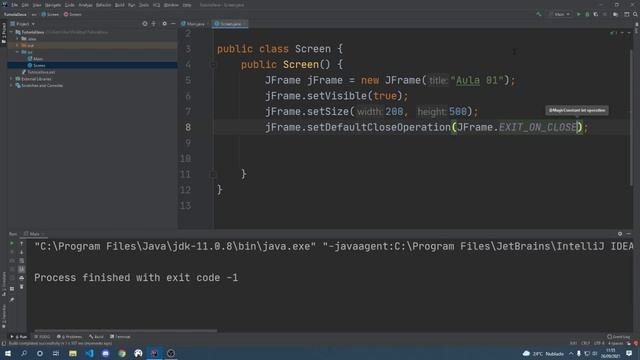Run the Main configuration with green play
Screen dimensions: 640x360
578,14
